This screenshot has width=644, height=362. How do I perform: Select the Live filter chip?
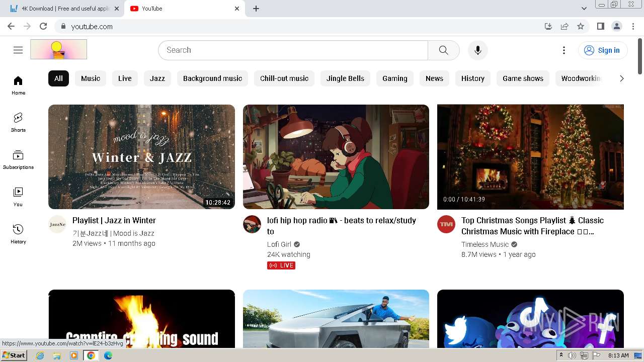[125, 78]
